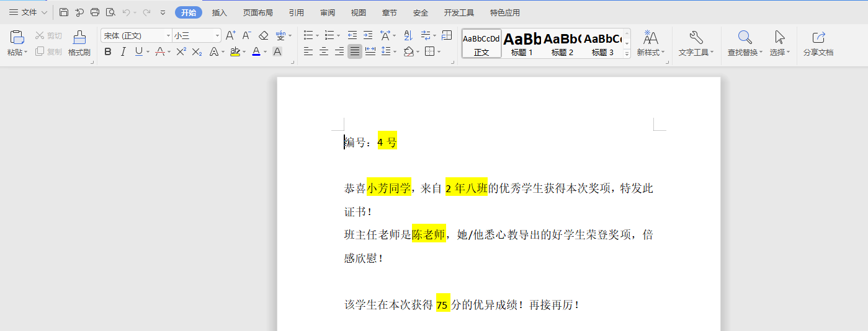Open Print Preview from quick access toolbar
Screen dimensions: 868x331
pos(110,12)
